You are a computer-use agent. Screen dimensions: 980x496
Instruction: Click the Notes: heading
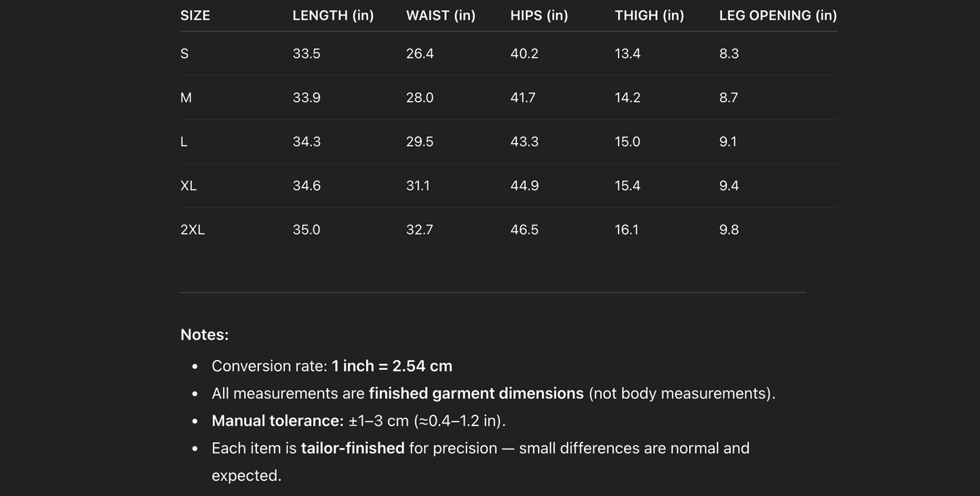tap(205, 335)
